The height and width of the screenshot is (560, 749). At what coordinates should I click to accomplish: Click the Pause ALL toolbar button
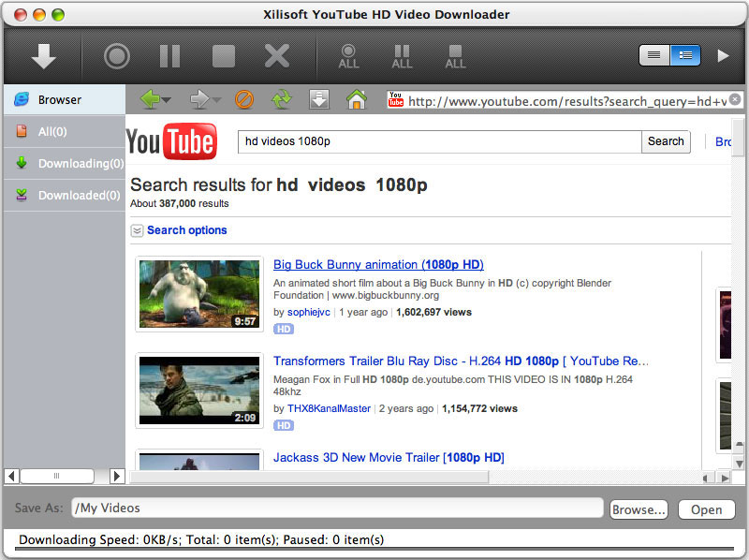coord(402,56)
